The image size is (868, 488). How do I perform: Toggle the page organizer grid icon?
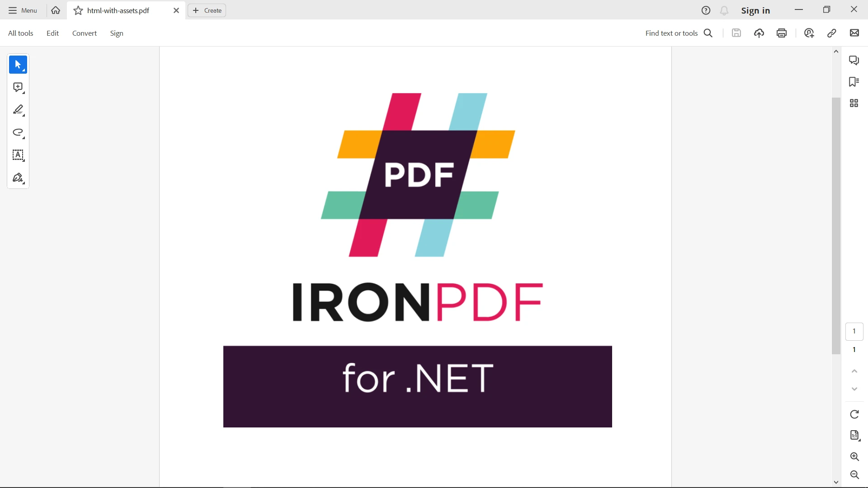(854, 103)
